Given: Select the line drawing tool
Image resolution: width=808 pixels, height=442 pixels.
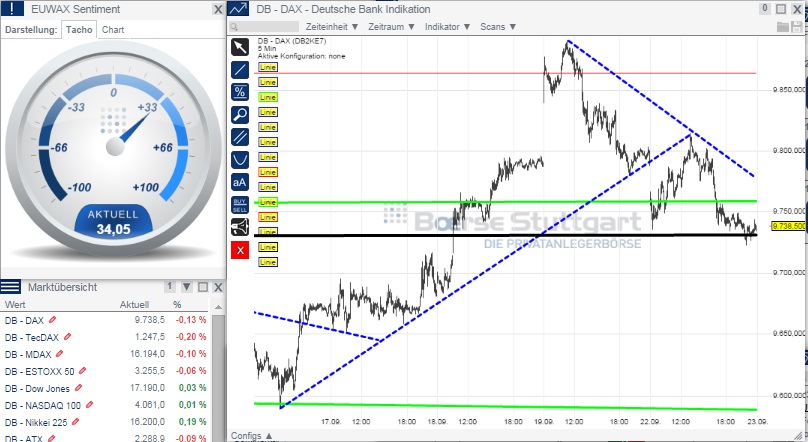Looking at the screenshot, I should [240, 70].
